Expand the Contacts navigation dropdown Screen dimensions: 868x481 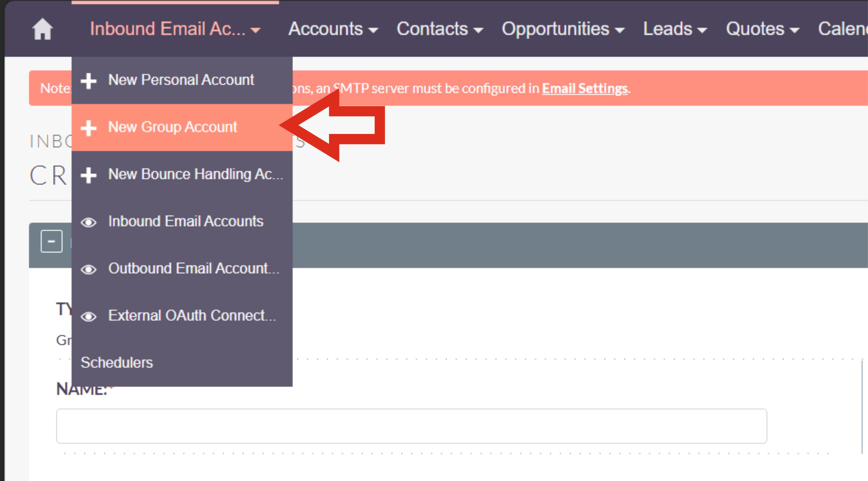pos(440,29)
